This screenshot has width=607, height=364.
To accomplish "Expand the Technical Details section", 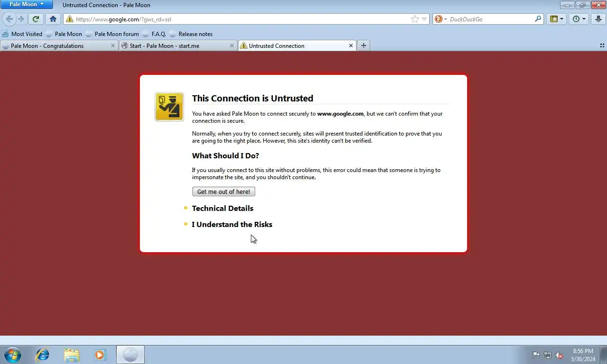I will pos(222,208).
